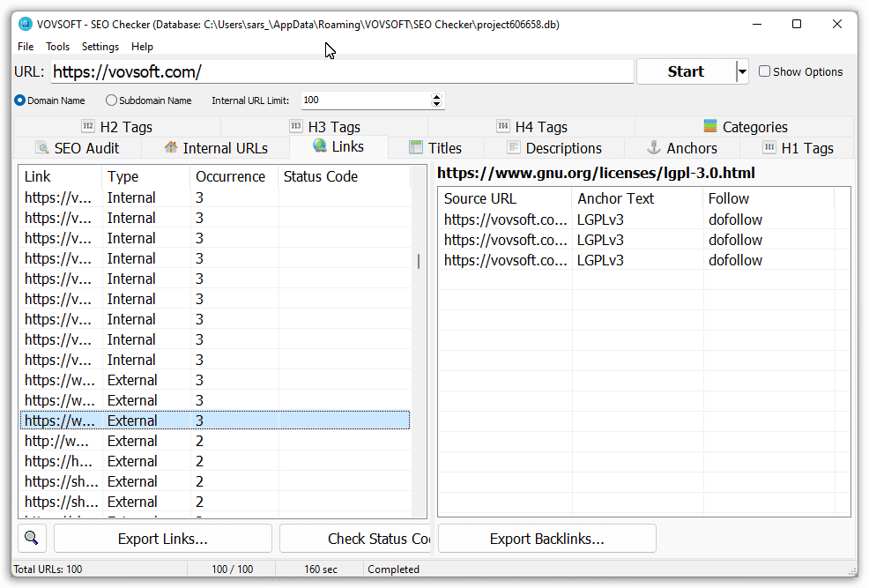869x588 pixels.
Task: Switch to the H4 Tags tab
Action: pyautogui.click(x=532, y=127)
